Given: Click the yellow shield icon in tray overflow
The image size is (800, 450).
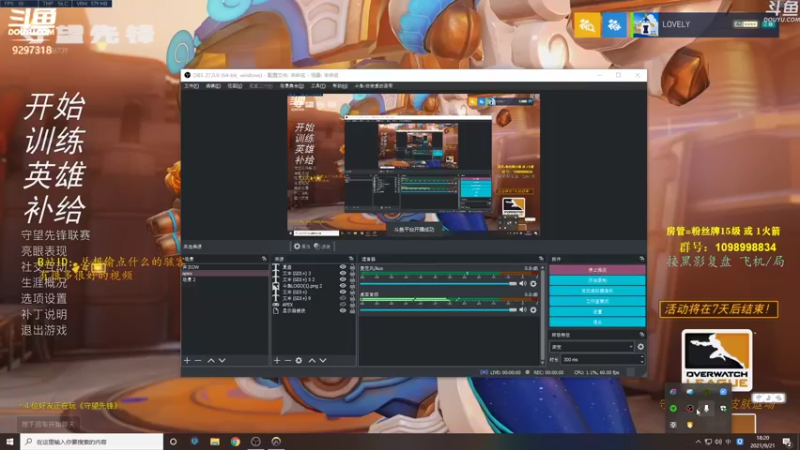Looking at the screenshot, I should click(690, 424).
